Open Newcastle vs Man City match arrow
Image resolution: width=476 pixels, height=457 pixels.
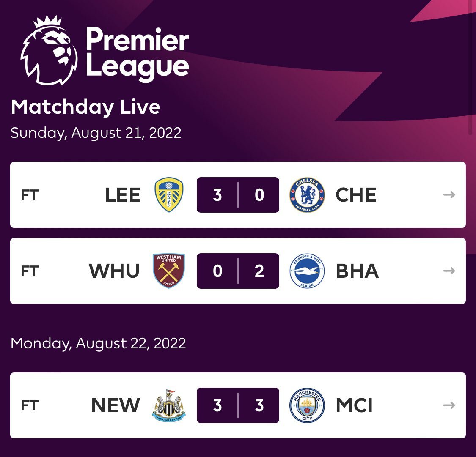tap(449, 405)
